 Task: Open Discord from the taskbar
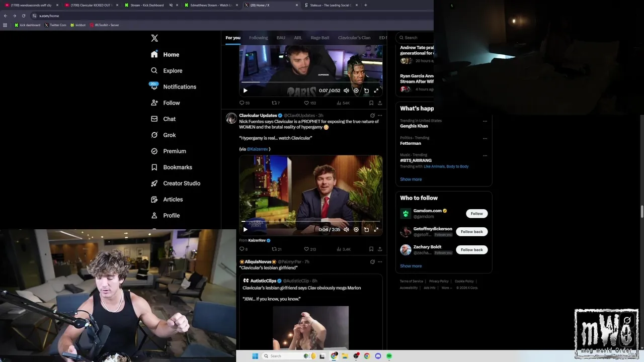pyautogui.click(x=378, y=356)
